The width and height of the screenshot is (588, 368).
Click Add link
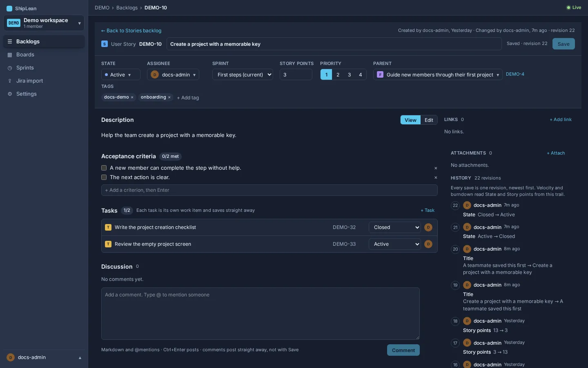[561, 120]
